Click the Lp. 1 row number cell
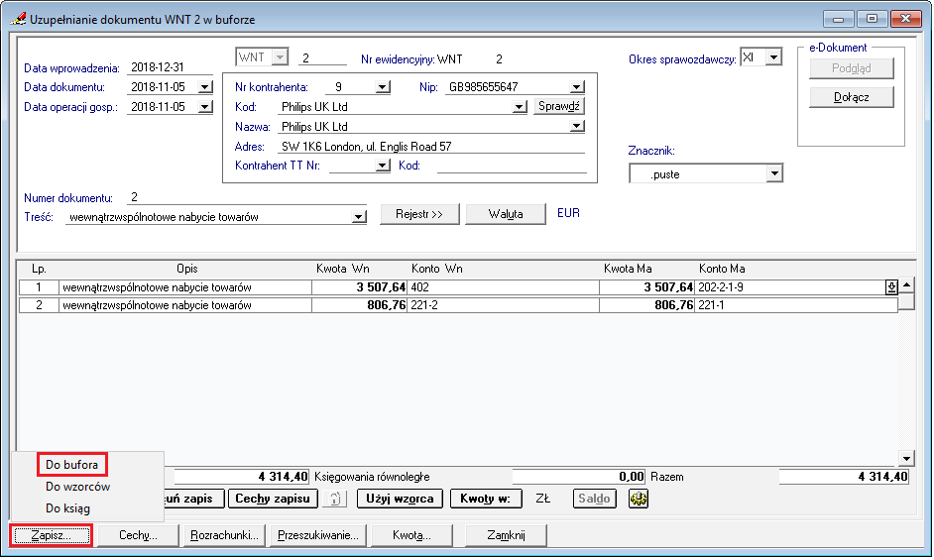 tap(39, 287)
